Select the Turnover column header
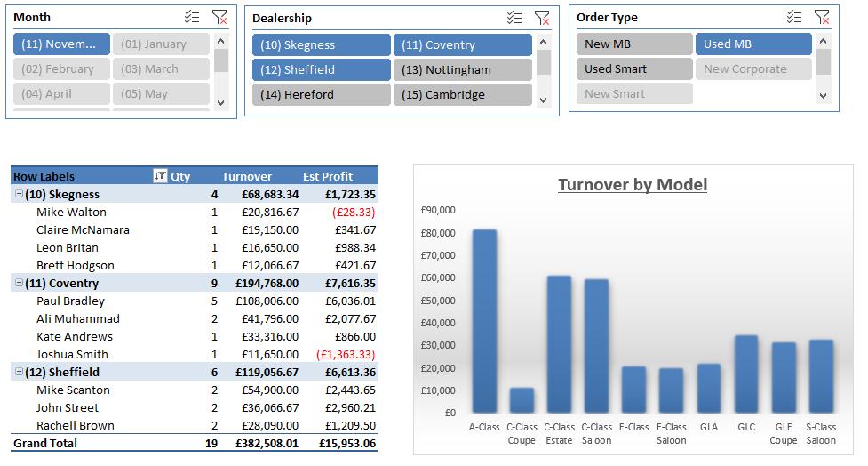The width and height of the screenshot is (868, 466). pyautogui.click(x=246, y=176)
